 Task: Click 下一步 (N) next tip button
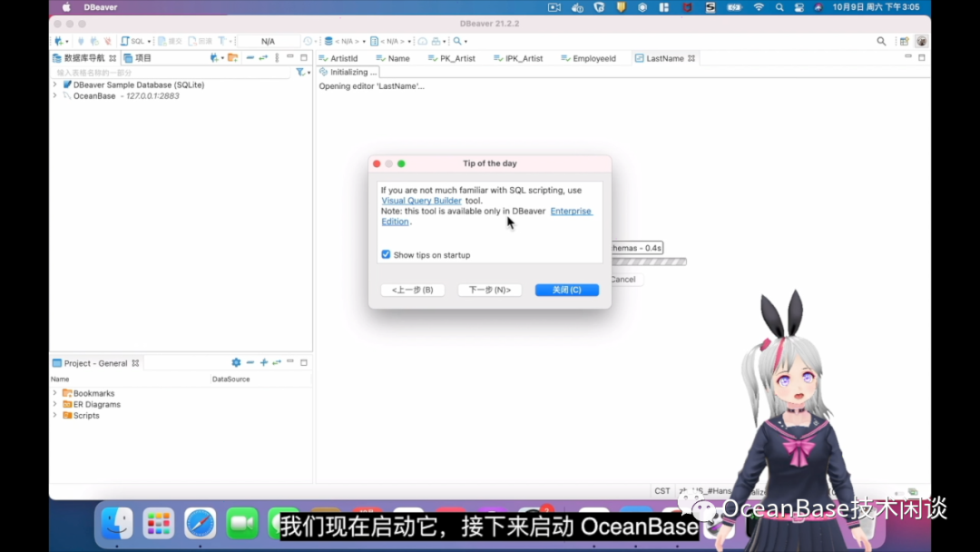click(489, 290)
